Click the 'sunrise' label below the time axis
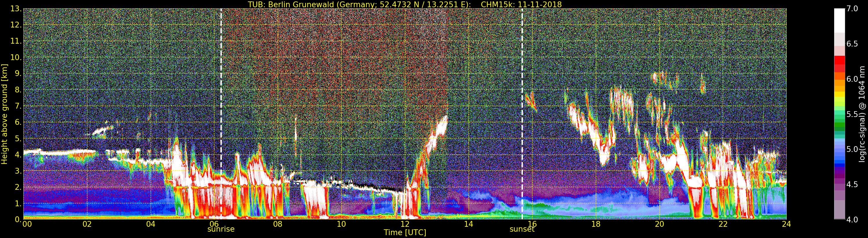Image resolution: width=868 pixels, height=238 pixels. (221, 229)
